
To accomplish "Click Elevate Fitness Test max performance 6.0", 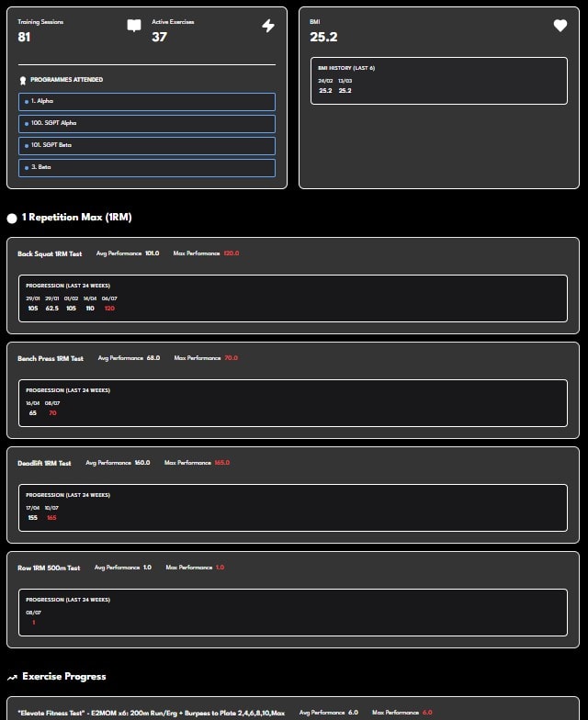I will click(427, 713).
